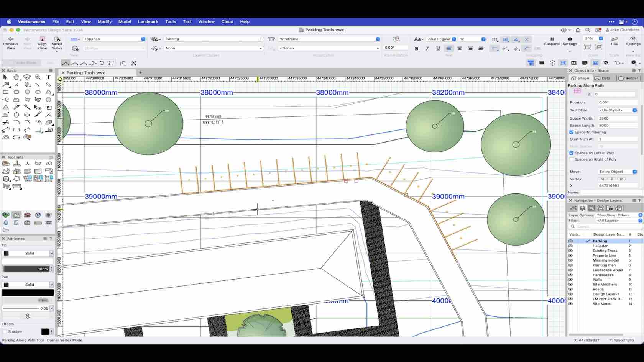Open the Modify menu
The height and width of the screenshot is (362, 644).
click(x=104, y=22)
